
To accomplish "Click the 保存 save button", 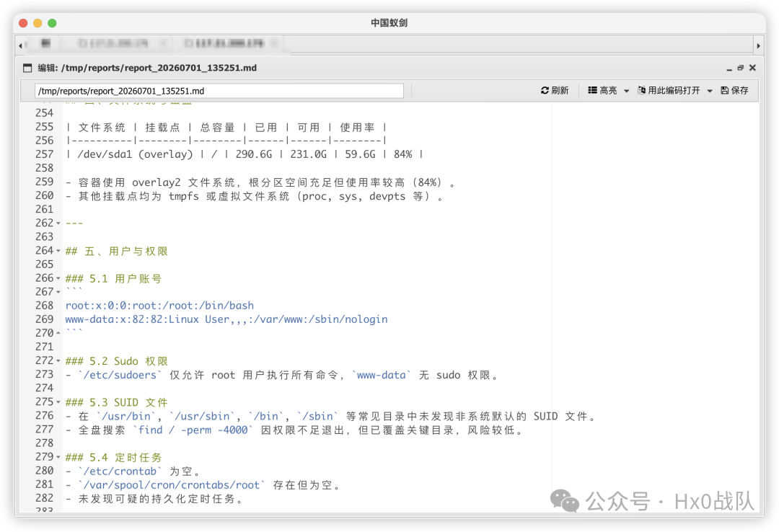I will 734,90.
